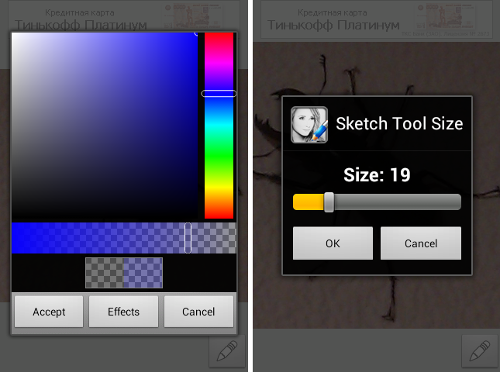Confirm tool size with OK
The image size is (500, 372).
coord(333,243)
